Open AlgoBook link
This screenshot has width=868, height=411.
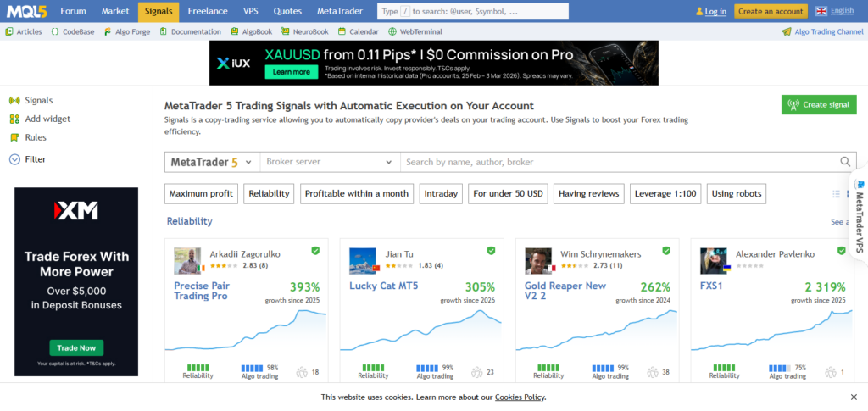pos(252,31)
